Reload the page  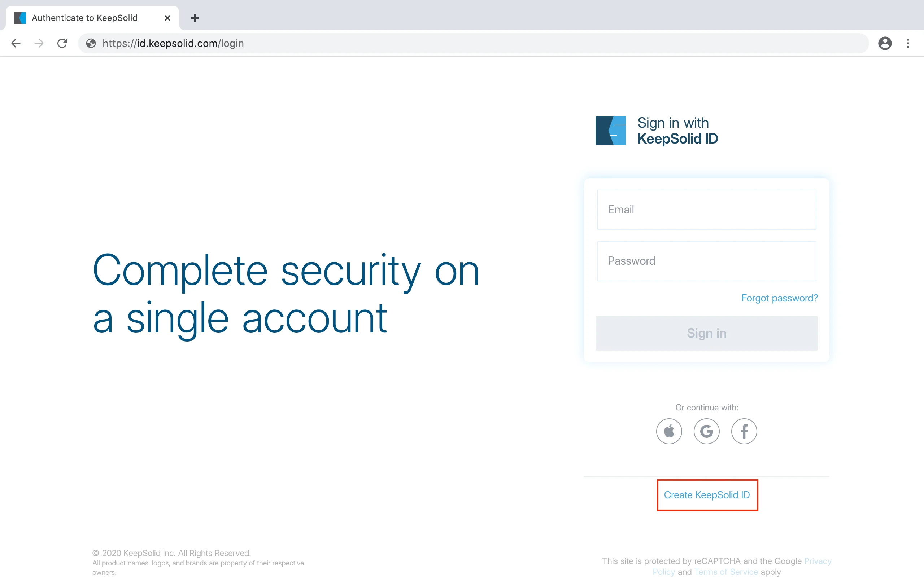tap(62, 43)
